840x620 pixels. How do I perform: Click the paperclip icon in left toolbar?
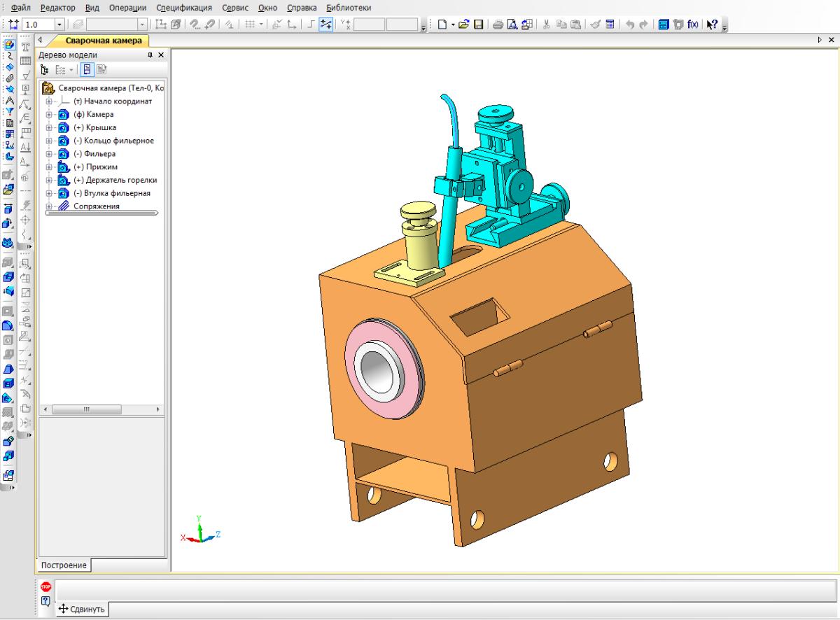pyautogui.click(x=9, y=79)
